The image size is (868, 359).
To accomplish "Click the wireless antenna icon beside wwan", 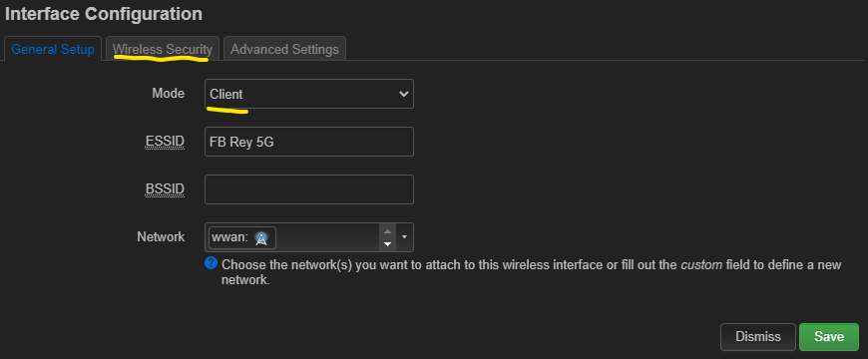I will tap(260, 238).
